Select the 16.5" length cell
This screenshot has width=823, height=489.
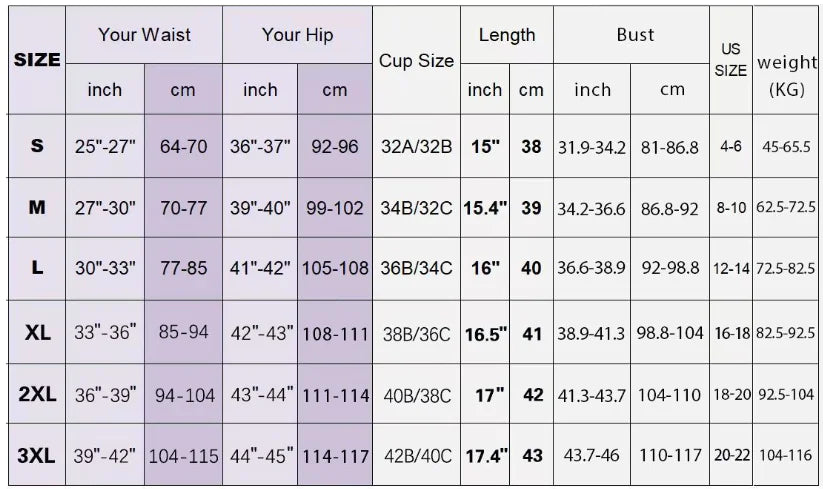point(485,333)
